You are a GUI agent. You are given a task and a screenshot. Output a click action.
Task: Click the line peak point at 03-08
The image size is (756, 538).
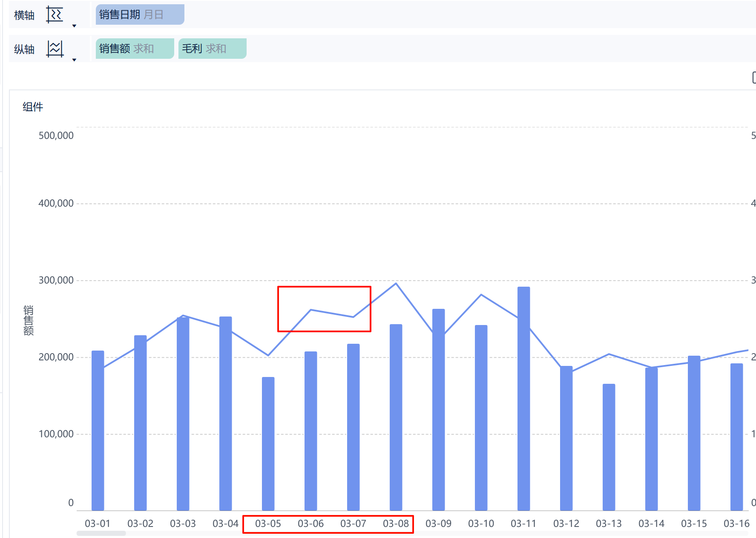(x=396, y=283)
